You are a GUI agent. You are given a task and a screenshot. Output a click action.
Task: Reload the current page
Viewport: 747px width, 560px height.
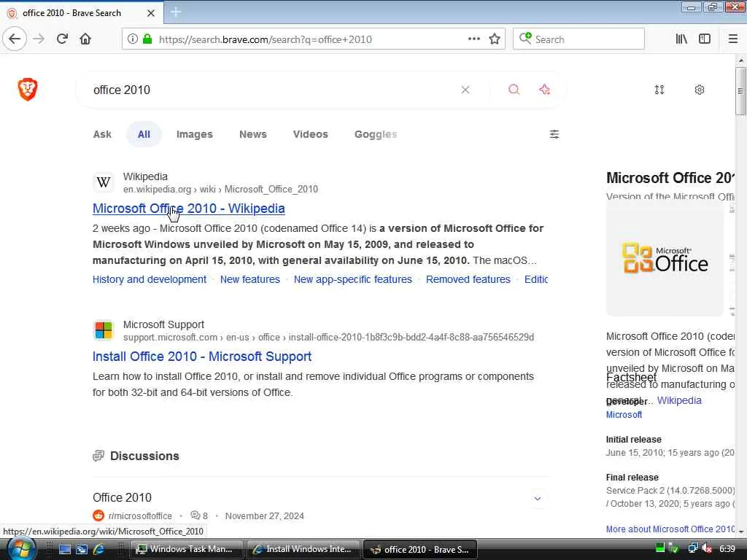pyautogui.click(x=63, y=39)
